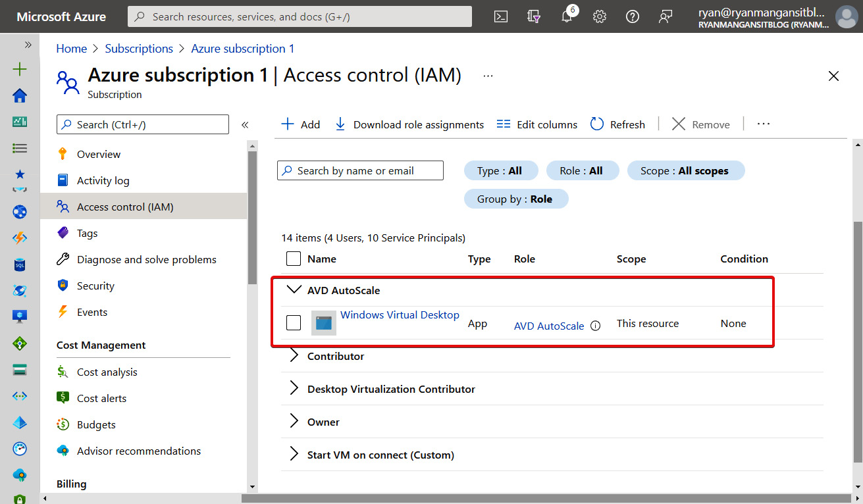Viewport: 863px width, 504px height.
Task: Collapse the resource menu with double chevron
Action: coord(245,124)
